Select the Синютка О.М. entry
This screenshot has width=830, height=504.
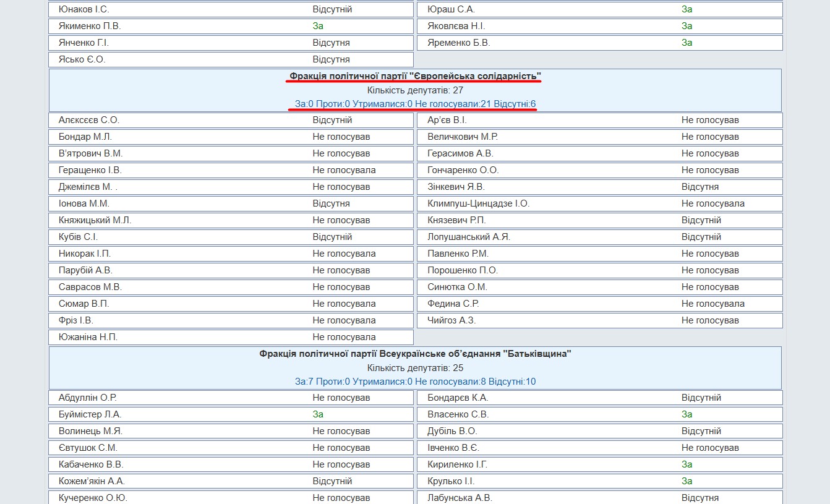[600, 287]
